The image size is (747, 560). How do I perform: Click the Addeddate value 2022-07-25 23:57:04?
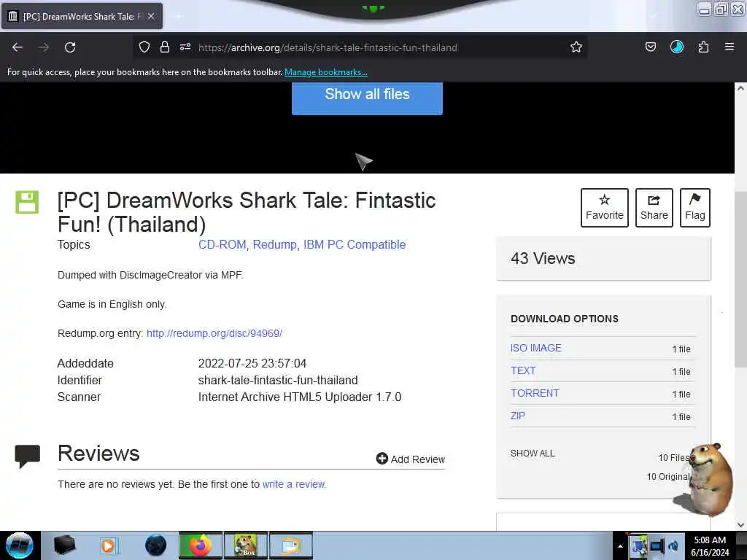pyautogui.click(x=252, y=363)
